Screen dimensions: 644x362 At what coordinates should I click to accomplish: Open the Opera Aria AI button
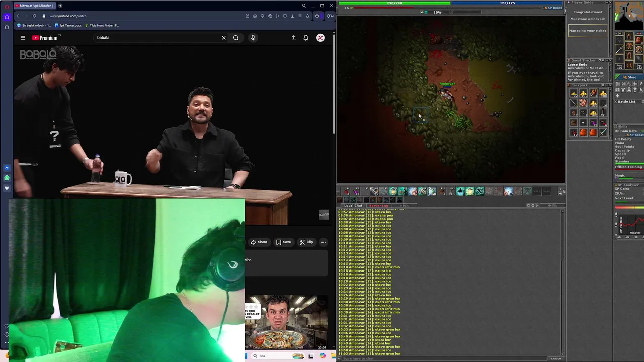pyautogui.click(x=330, y=16)
